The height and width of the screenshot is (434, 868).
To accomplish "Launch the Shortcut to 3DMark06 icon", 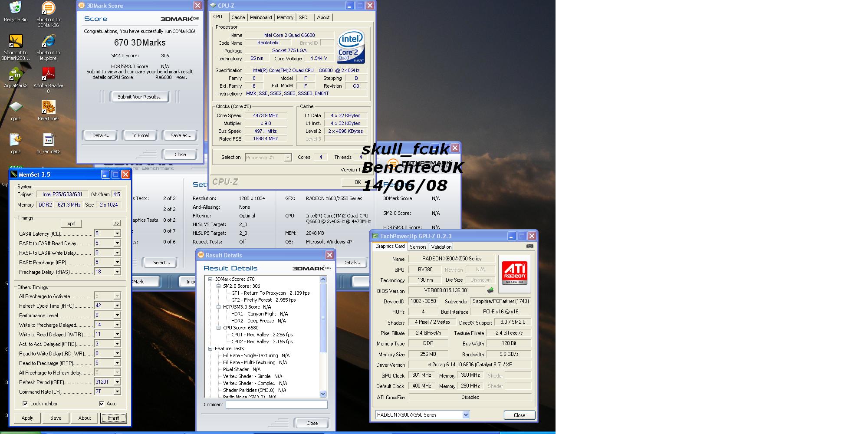I will (48, 14).
